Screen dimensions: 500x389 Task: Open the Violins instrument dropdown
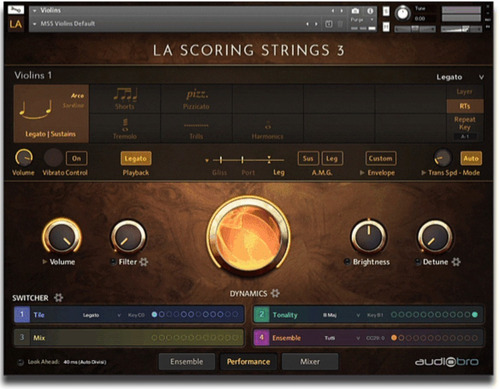[34, 11]
